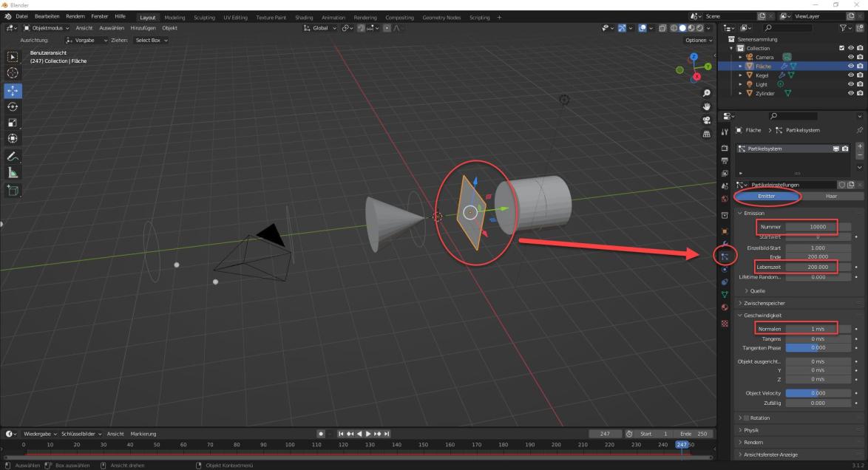Screen dimensions: 868x470
Task: Switch to the Shading workspace tab
Action: tap(304, 17)
